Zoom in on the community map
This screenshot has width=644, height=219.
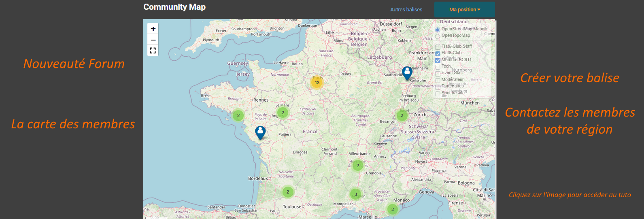[x=153, y=29]
